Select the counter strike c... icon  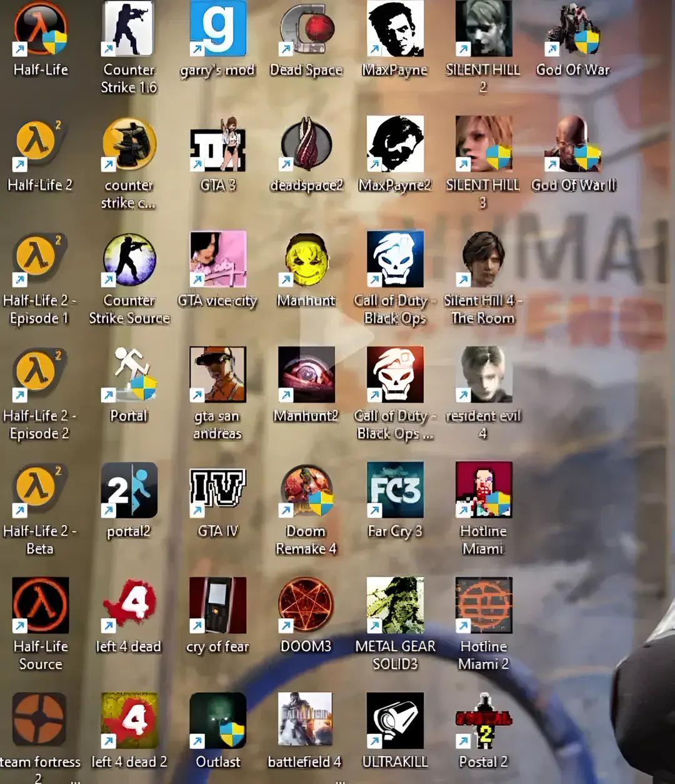coord(129,144)
